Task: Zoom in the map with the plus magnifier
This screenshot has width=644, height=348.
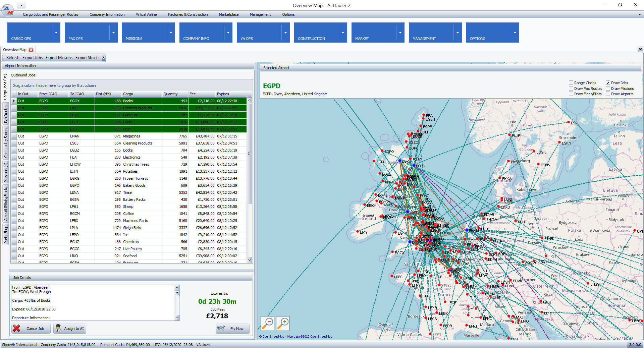Action: pos(283,323)
